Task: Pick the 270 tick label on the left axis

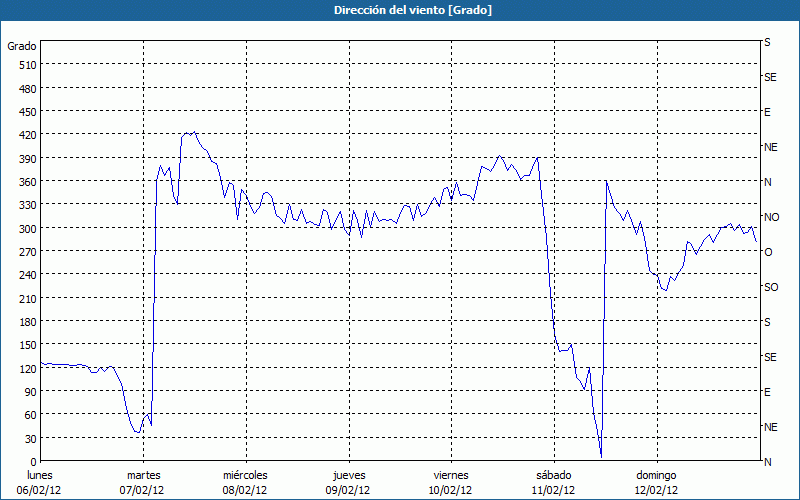Action: [27, 252]
